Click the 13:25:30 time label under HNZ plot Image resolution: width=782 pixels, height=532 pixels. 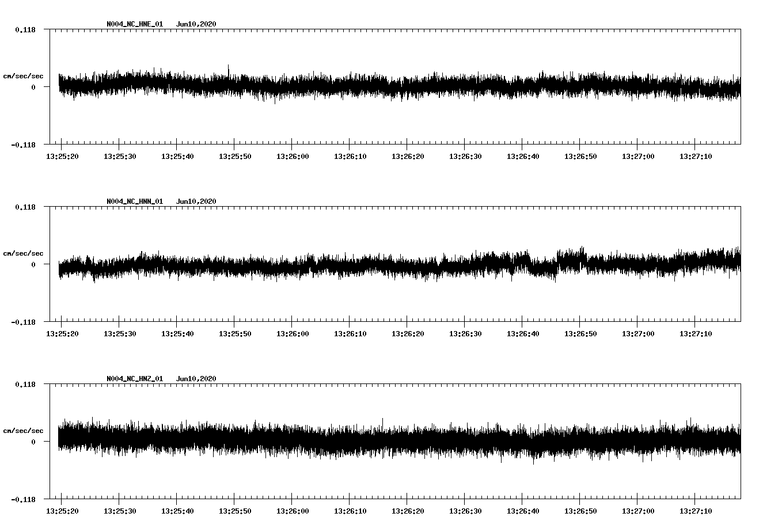[x=120, y=511]
